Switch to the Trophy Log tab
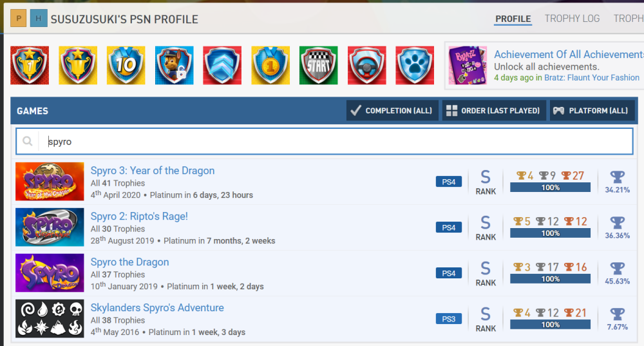This screenshot has height=346, width=644. (572, 19)
